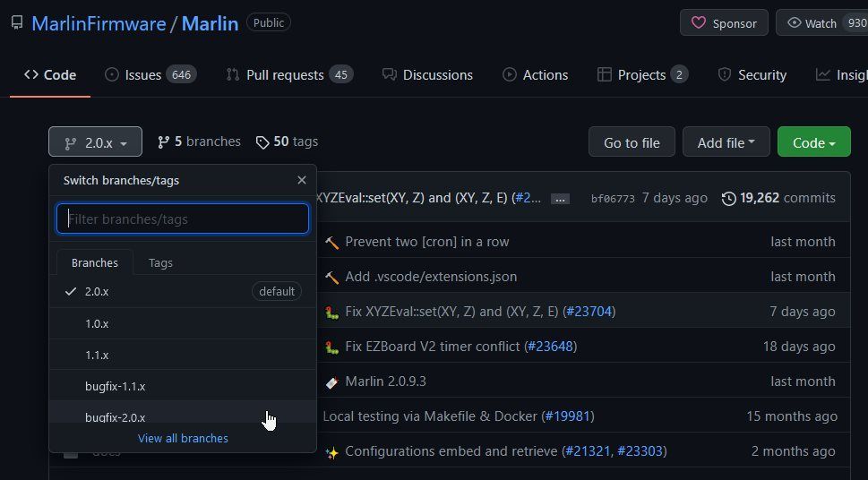Open the Marlin repository name link
The image size is (868, 480).
[x=210, y=23]
